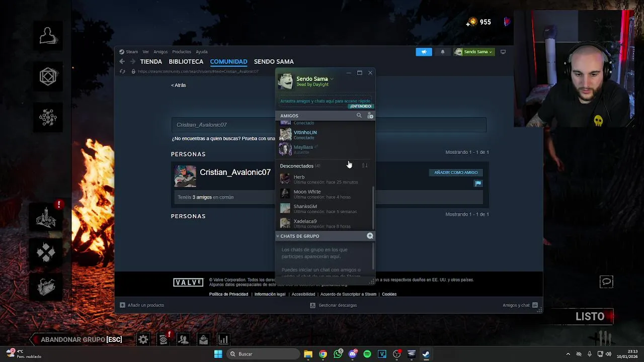Open the game settings gear icon
This screenshot has width=644, height=362.
coord(143,340)
